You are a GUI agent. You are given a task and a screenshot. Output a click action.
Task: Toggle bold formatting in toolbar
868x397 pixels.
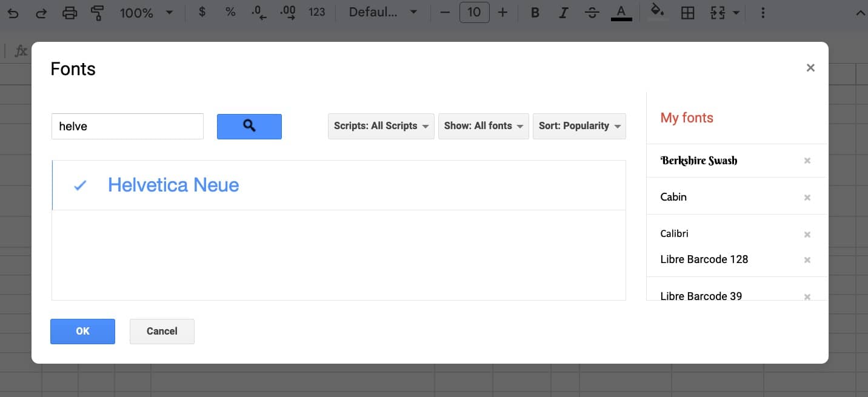(x=535, y=12)
